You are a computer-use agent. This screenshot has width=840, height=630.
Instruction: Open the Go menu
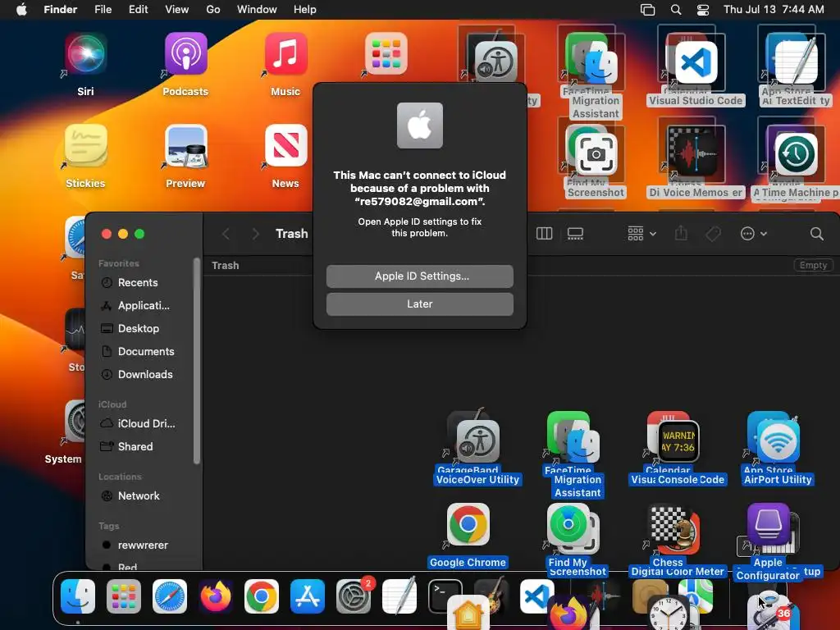pos(213,9)
